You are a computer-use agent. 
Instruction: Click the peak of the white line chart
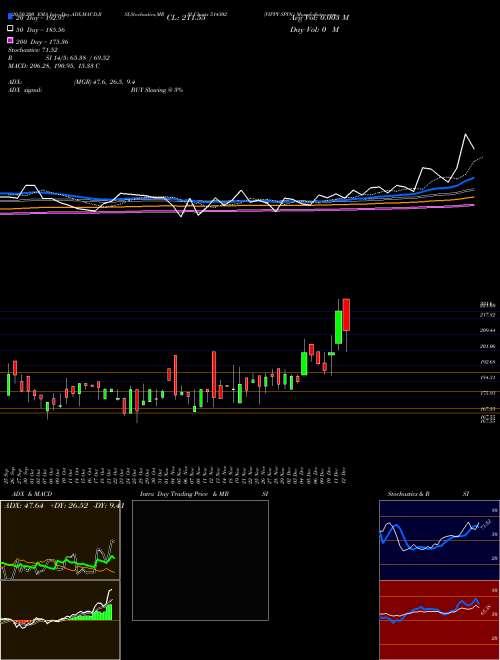[465, 134]
